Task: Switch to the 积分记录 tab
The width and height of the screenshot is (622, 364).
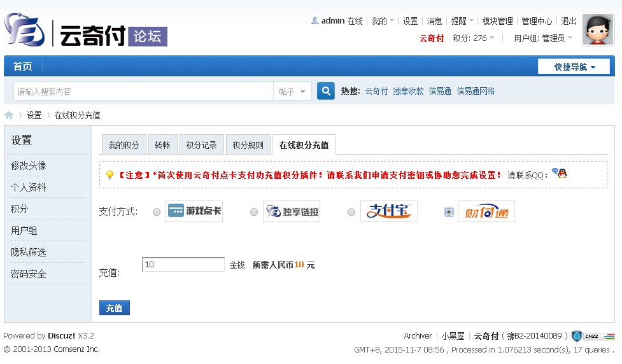Action: [202, 145]
